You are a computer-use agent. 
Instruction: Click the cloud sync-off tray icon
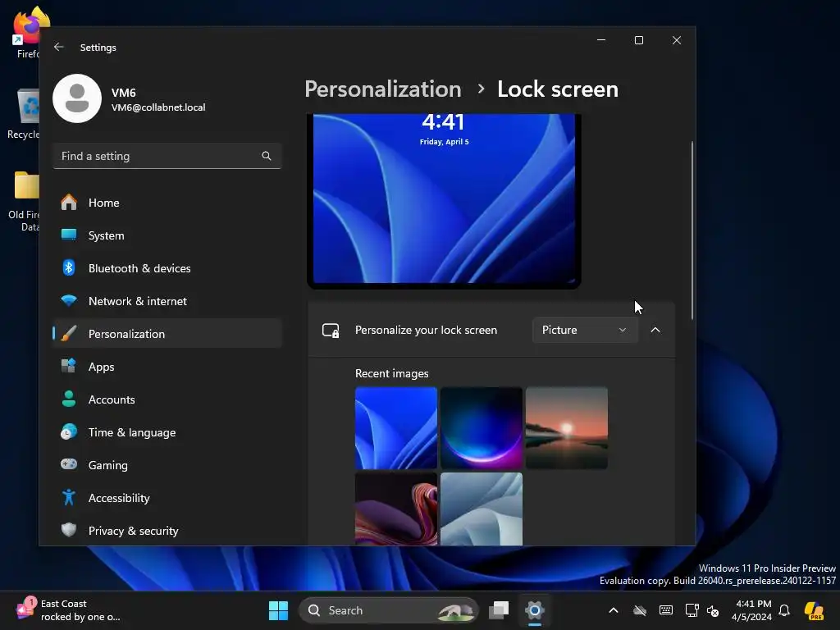[x=640, y=610]
